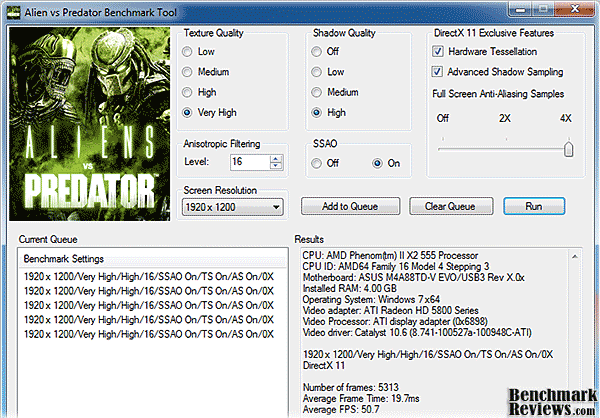Screen dimensions: 600x418
Task: Click the 'Video adapter: ATI Radeon HD 5800 Series' line
Action: (x=390, y=310)
